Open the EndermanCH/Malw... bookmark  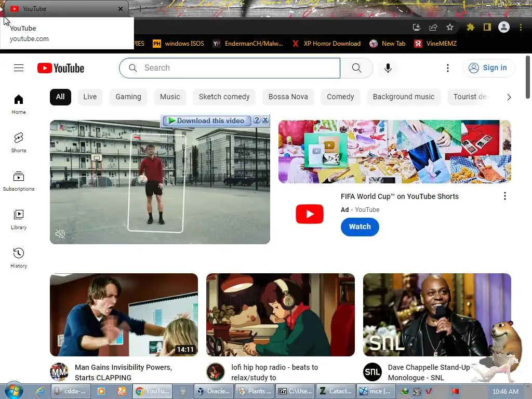coord(248,44)
